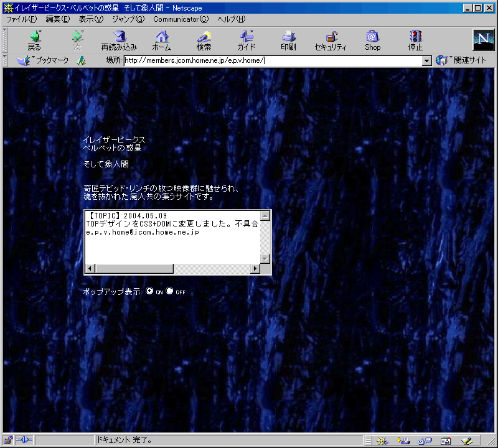
Task: Click the 'そして象人間' text
Action: [106, 164]
